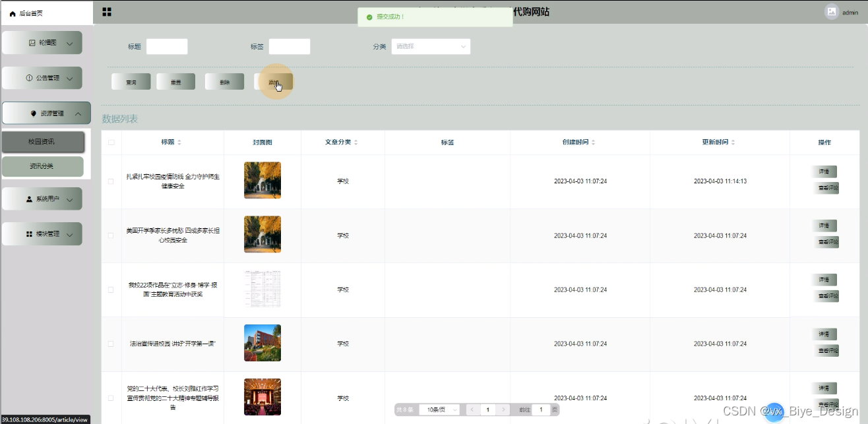Open cover image of 美国开学季 row
Image resolution: width=868 pixels, height=424 pixels.
(263, 234)
